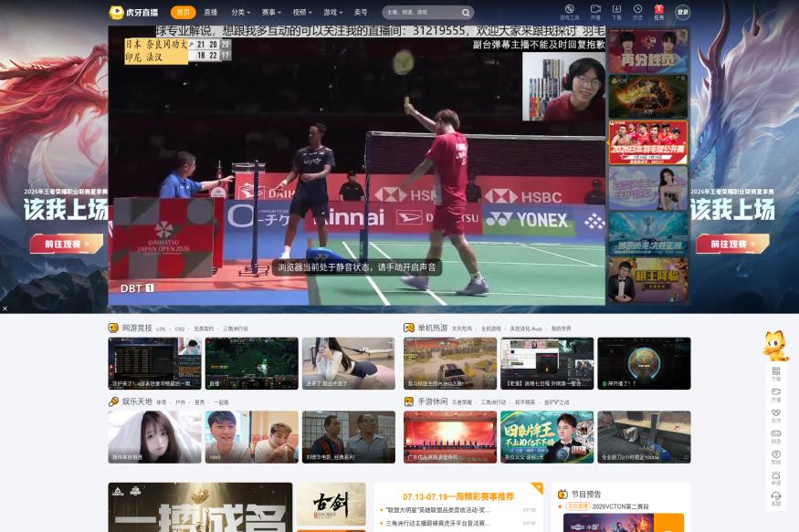Image resolution: width=799 pixels, height=532 pixels.
Task: Click the tiger mascot on right sidebar
Action: point(775,346)
